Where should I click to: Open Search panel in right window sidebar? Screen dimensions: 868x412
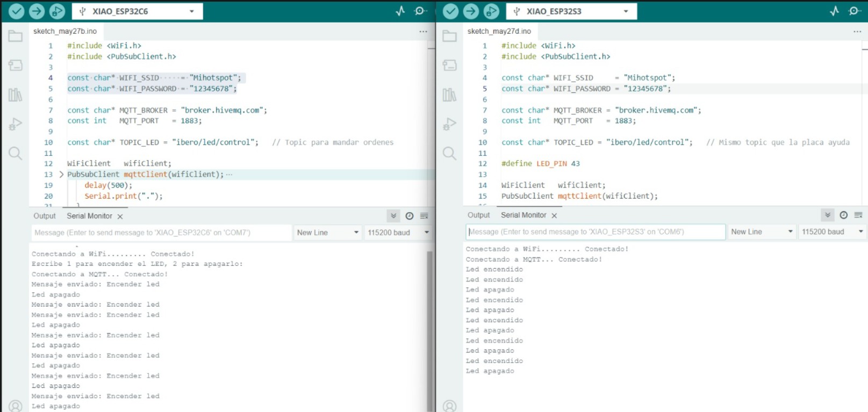[449, 154]
